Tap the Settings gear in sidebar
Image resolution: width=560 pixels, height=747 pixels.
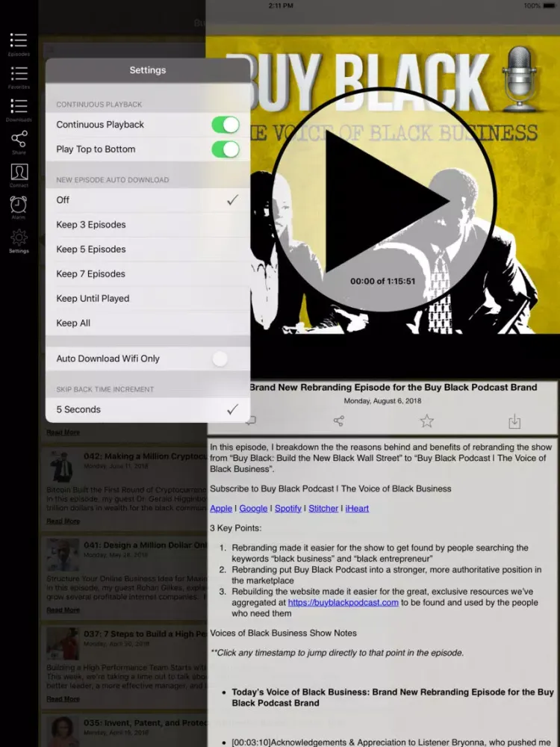coord(19,241)
